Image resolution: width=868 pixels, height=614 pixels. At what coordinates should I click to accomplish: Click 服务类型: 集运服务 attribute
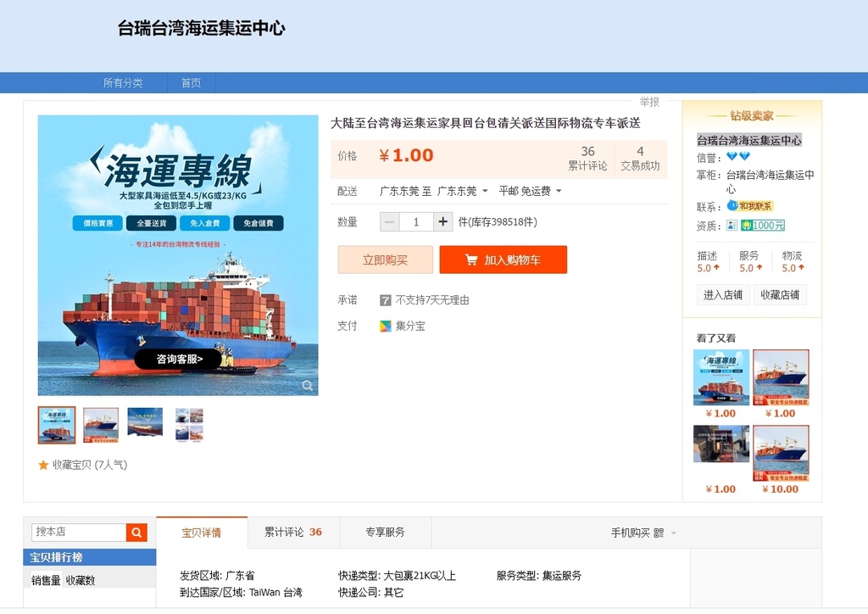click(x=538, y=576)
